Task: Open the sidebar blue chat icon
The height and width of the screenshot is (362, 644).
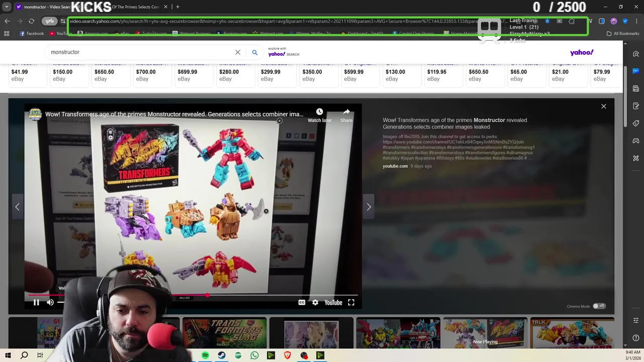Action: click(x=636, y=71)
